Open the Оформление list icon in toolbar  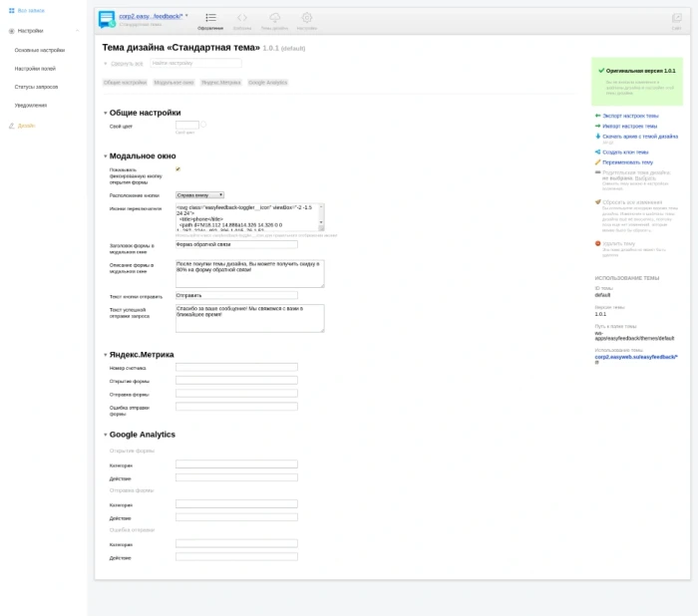coord(210,18)
